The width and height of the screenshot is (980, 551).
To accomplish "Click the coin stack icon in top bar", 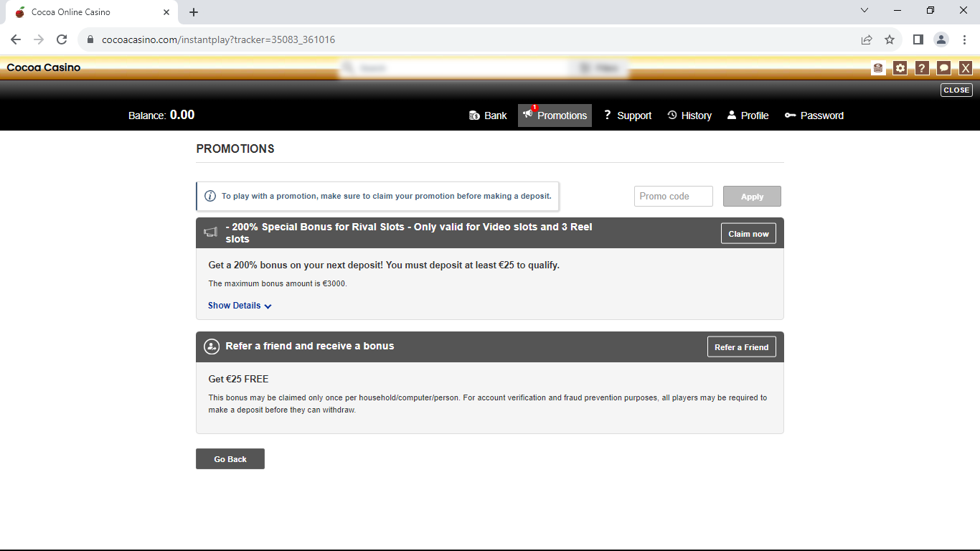I will tap(878, 67).
